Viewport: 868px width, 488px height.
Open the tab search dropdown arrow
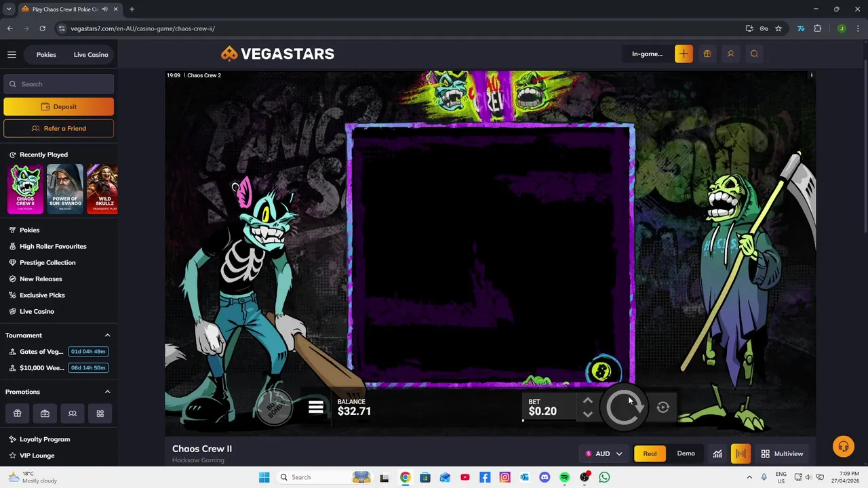point(9,9)
